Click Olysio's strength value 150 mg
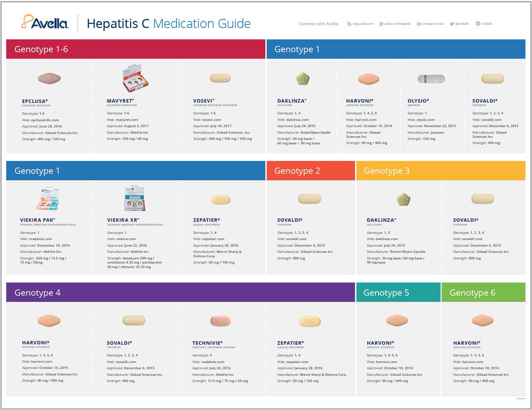Viewport: 532px width, 410px height. coord(428,139)
